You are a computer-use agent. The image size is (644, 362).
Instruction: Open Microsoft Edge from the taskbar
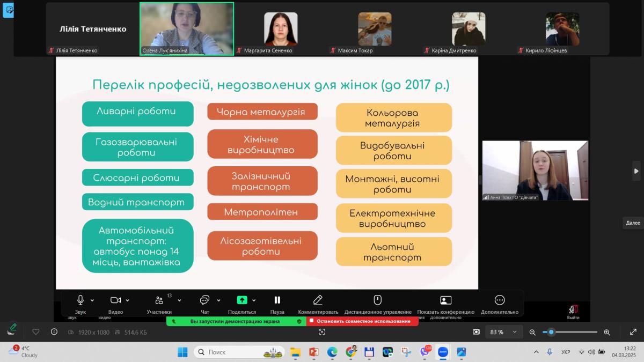click(332, 352)
